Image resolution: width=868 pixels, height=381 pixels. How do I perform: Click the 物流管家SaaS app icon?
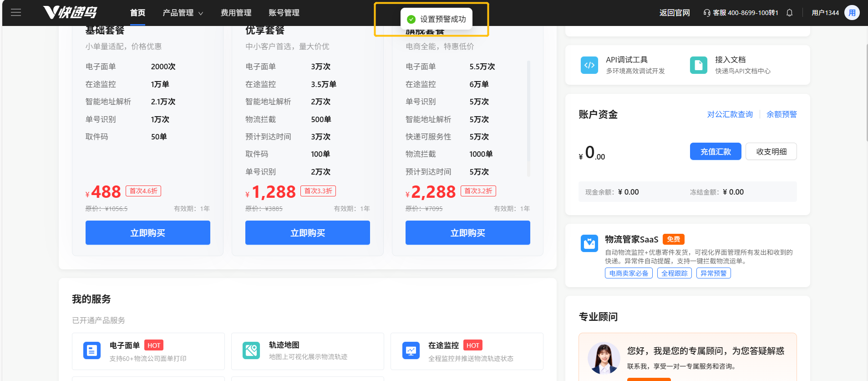click(589, 243)
